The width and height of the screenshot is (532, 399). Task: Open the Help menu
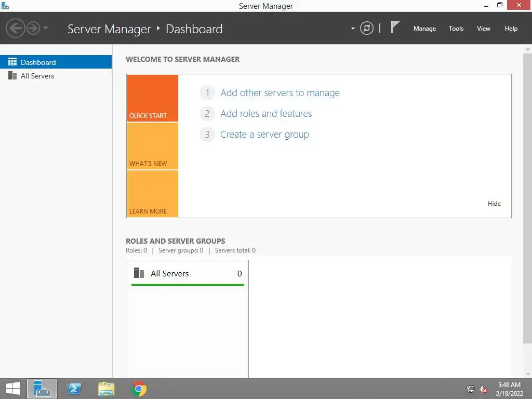[x=511, y=29]
